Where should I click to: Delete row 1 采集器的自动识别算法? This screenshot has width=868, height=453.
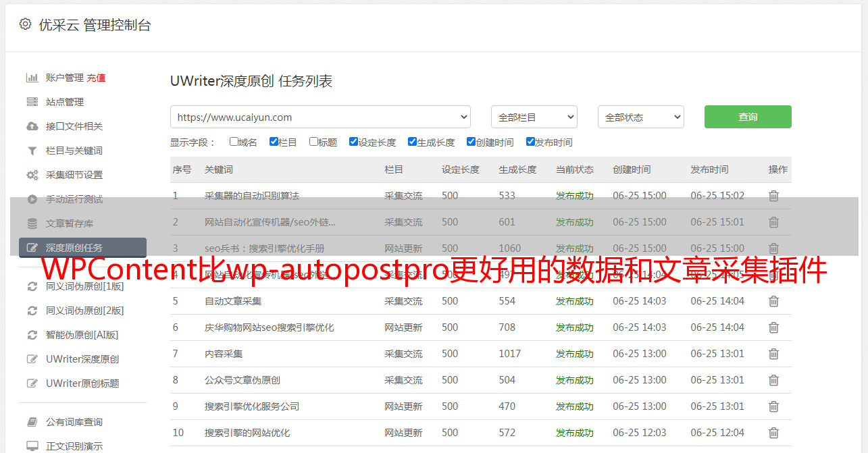[774, 196]
